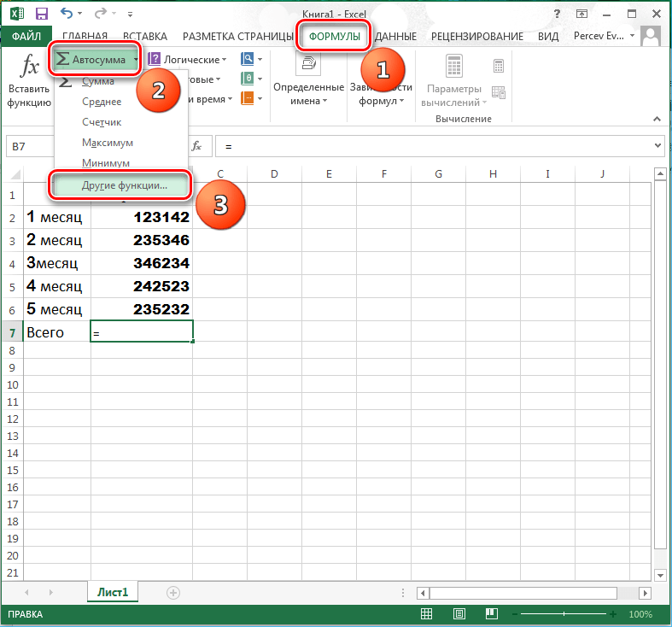Screen dimensions: 672x627
Task: Expand the Logical functions dropdown
Action: 225,60
